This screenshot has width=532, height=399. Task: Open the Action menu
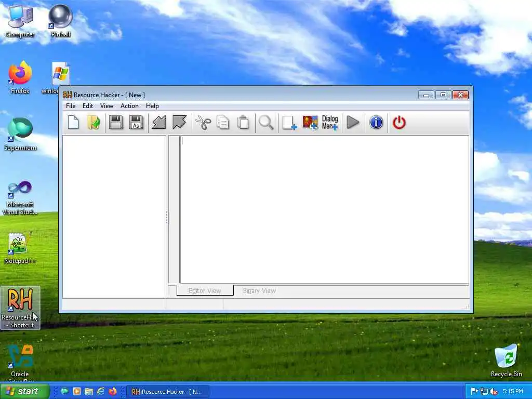point(129,106)
